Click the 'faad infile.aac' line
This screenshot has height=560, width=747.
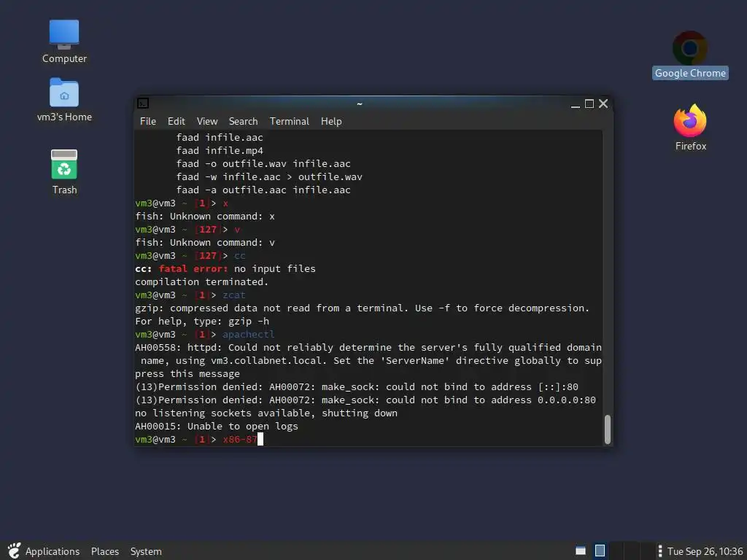coord(220,138)
